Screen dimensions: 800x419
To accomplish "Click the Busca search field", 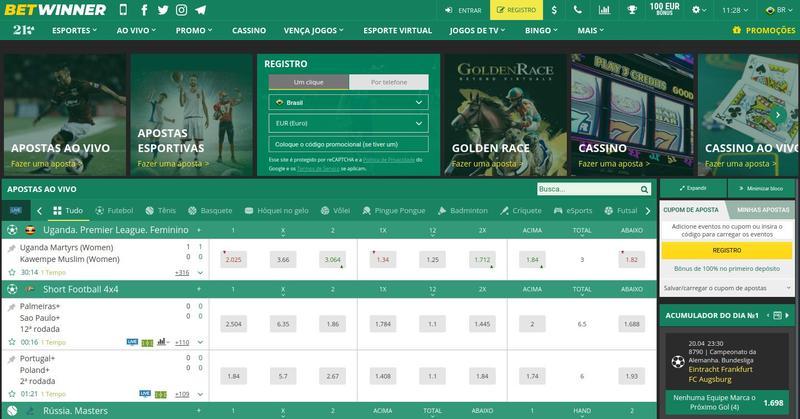I will click(588, 189).
